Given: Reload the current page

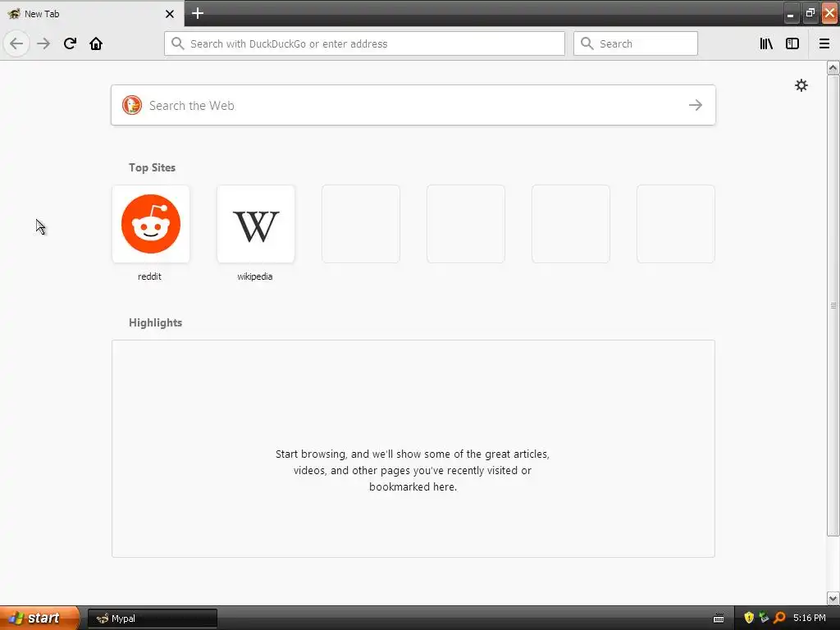Looking at the screenshot, I should [x=70, y=43].
